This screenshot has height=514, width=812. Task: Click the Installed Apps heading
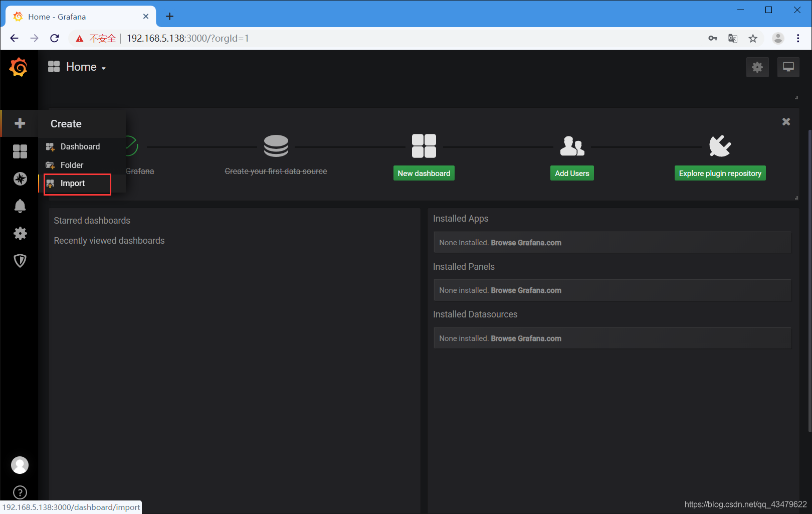(461, 219)
